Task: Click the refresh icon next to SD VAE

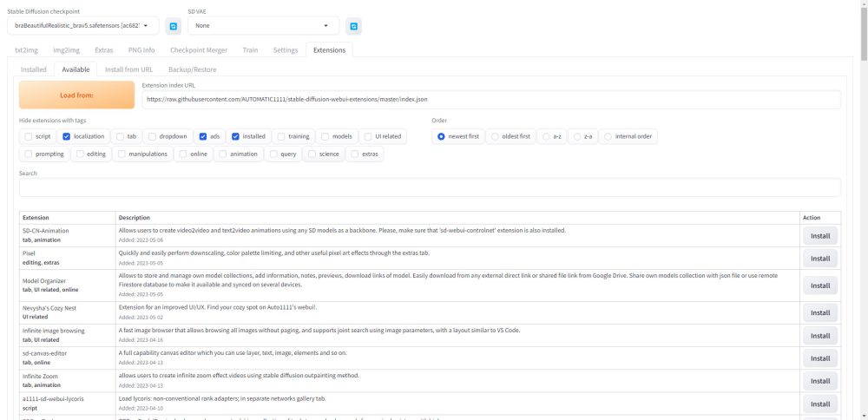Action: pos(353,26)
